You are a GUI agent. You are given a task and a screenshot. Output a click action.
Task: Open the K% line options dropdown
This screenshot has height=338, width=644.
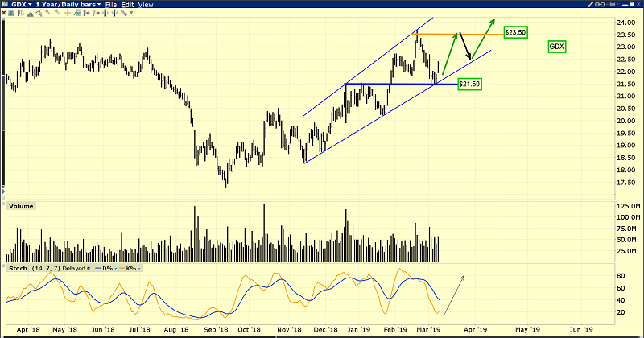click(138, 268)
